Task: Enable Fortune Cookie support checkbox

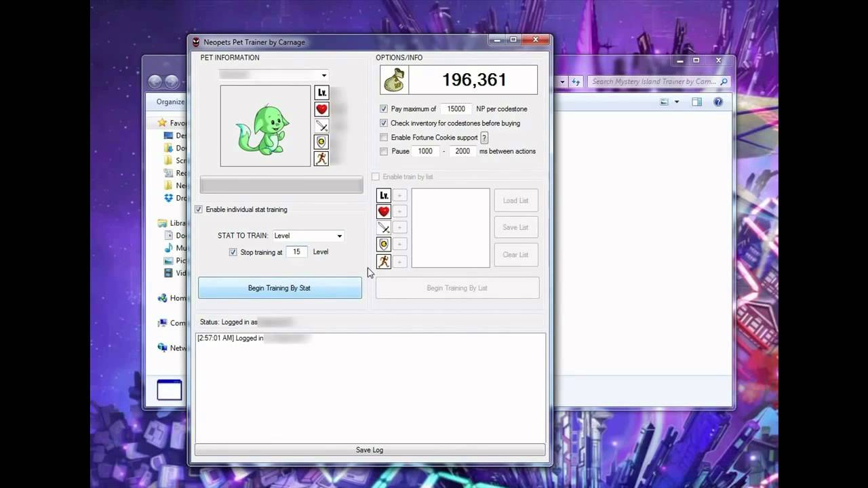Action: click(384, 138)
